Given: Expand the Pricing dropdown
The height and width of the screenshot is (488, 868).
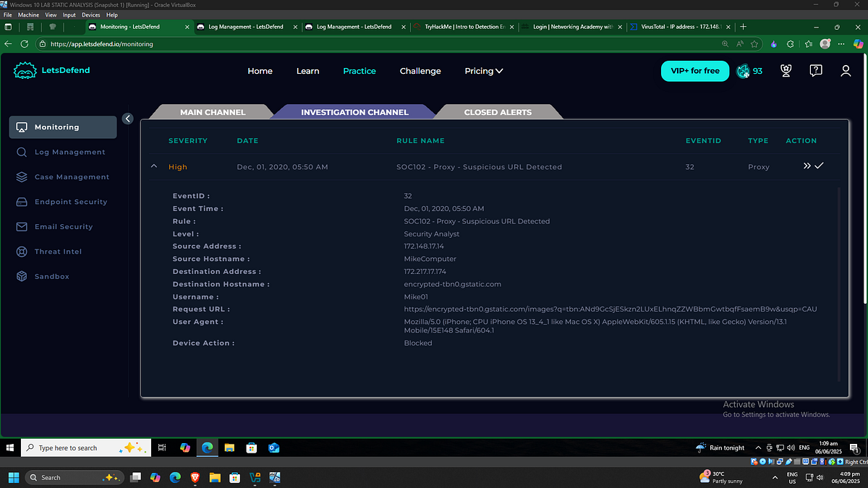Looking at the screenshot, I should tap(484, 71).
